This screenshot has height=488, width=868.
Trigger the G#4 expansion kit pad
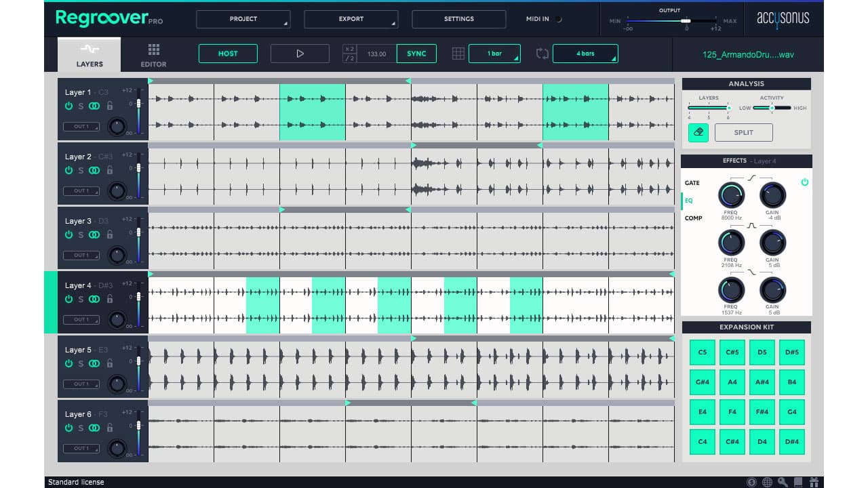point(702,382)
